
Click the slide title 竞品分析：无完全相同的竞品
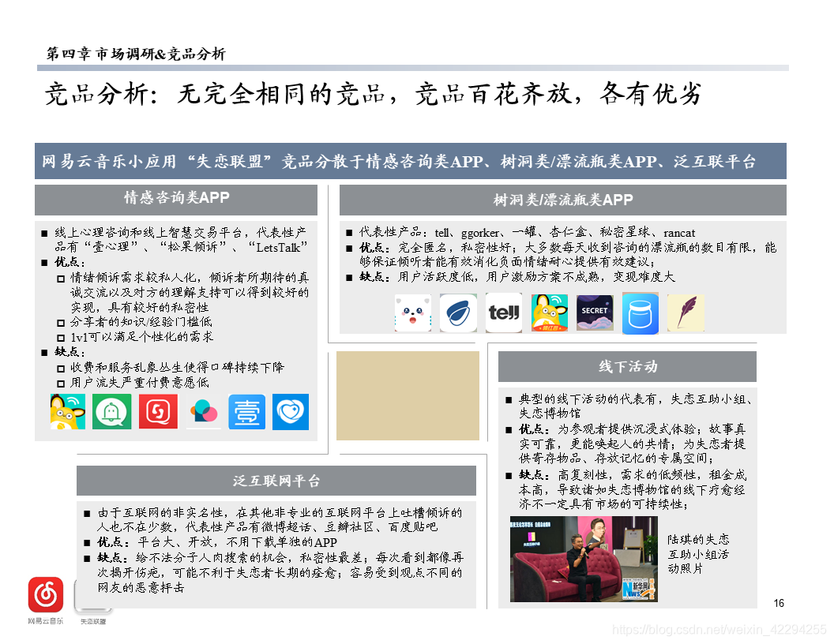point(374,93)
